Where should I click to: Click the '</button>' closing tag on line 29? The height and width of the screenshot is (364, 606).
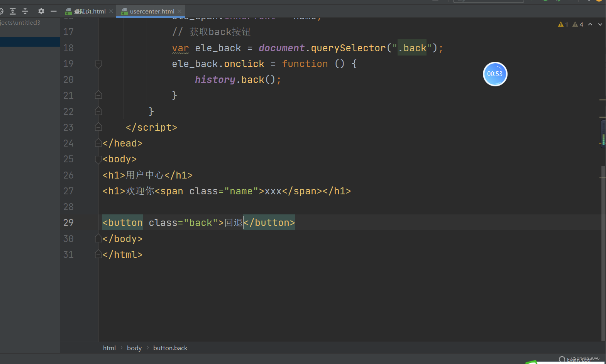(x=269, y=222)
